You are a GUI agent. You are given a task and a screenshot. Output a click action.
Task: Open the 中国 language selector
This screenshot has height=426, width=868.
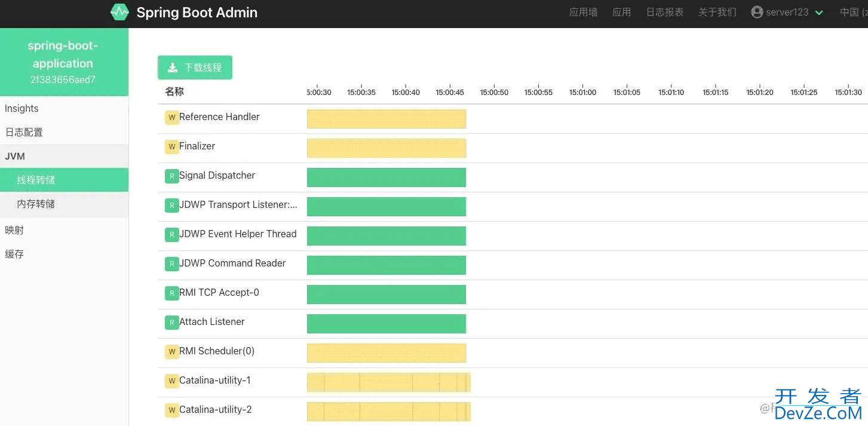click(854, 12)
